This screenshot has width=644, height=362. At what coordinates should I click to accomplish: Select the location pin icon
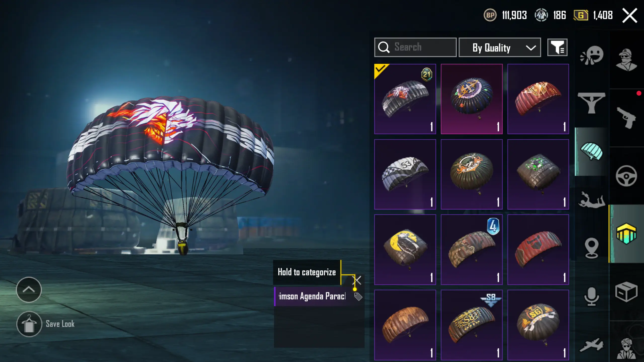[591, 248]
